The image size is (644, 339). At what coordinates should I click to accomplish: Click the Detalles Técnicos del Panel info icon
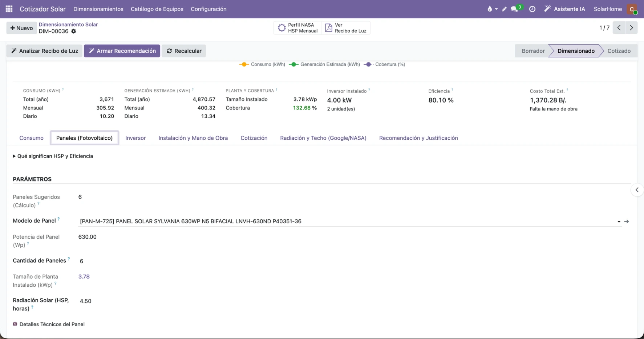coord(15,324)
